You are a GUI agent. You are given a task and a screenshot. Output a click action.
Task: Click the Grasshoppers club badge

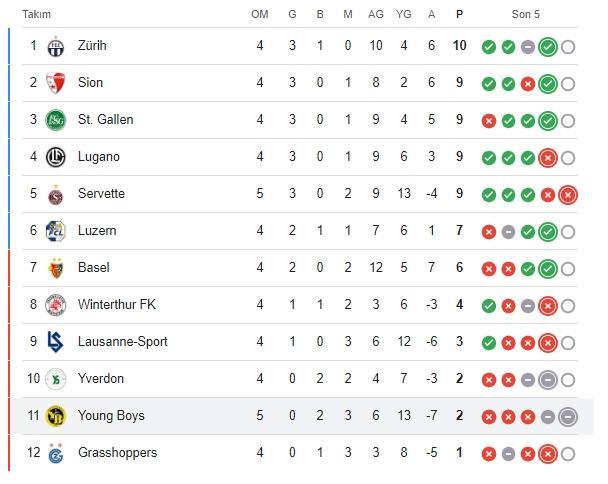point(55,453)
